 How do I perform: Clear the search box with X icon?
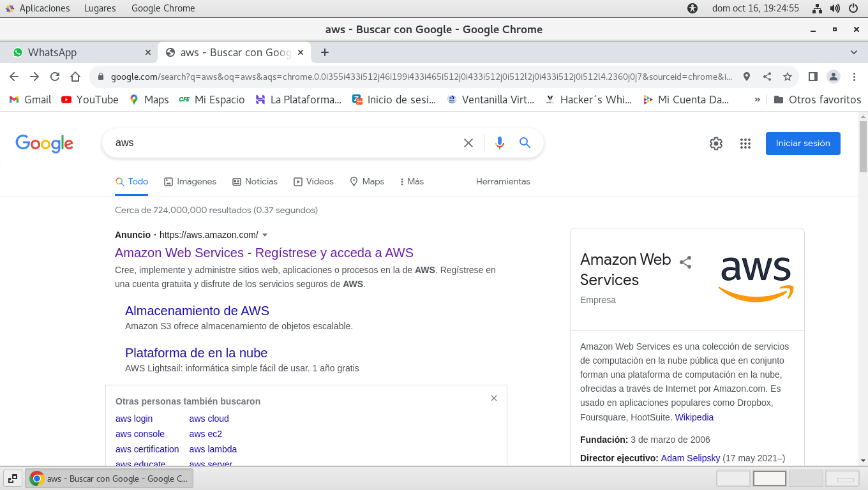click(468, 143)
